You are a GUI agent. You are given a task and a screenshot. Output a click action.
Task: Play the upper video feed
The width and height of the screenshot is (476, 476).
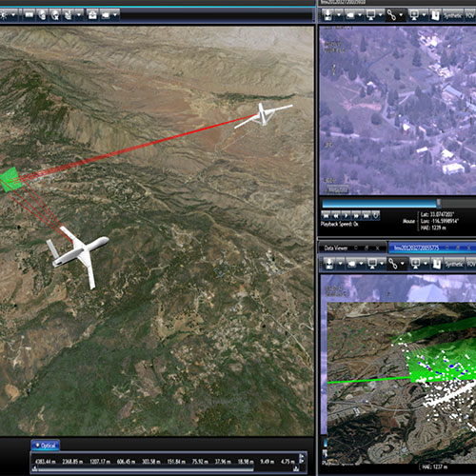[347, 216]
